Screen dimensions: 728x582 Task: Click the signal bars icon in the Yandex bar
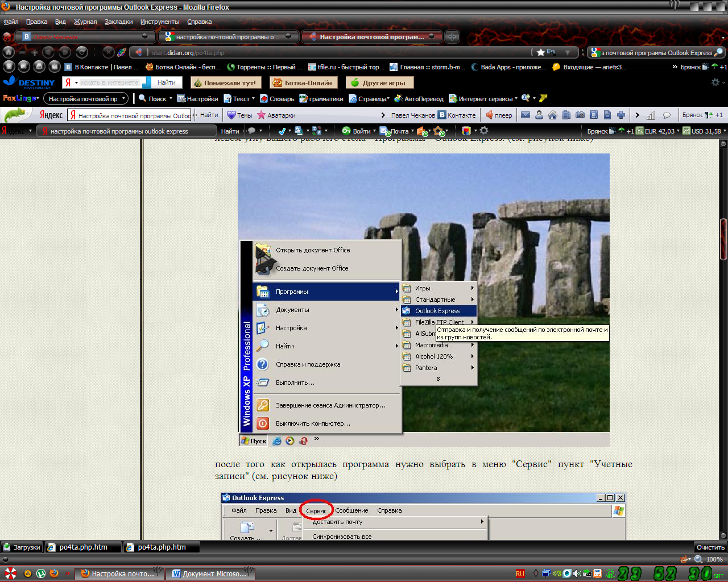(651, 115)
